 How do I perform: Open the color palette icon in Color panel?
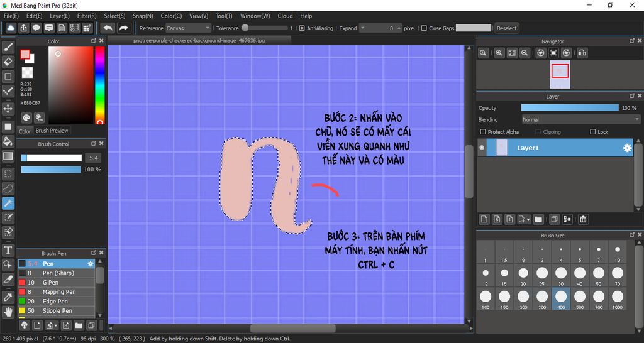(26, 118)
